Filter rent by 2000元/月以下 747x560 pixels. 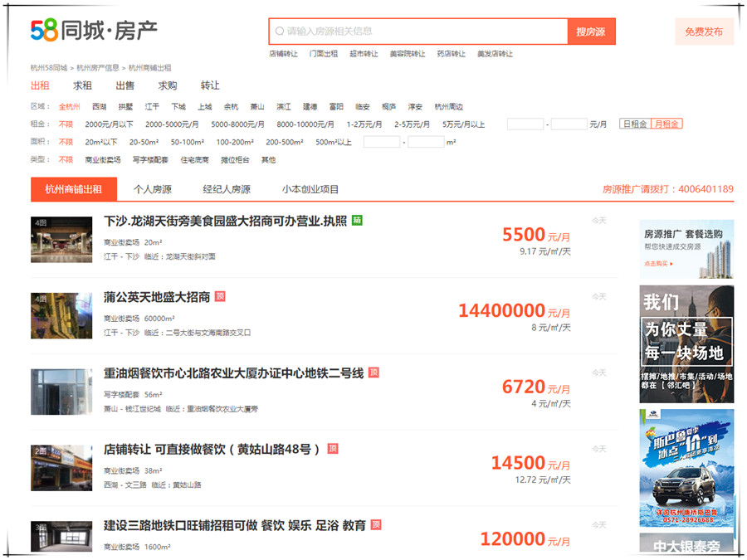click(109, 124)
